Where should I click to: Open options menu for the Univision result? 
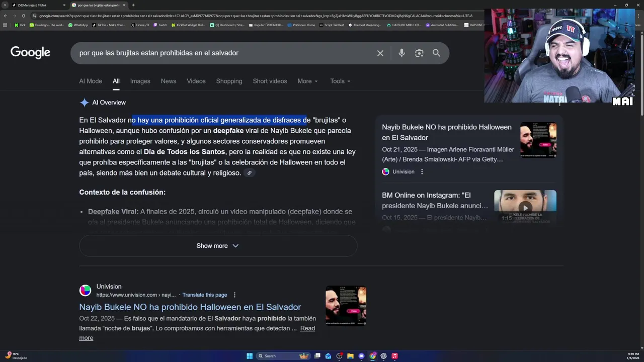tap(234, 295)
